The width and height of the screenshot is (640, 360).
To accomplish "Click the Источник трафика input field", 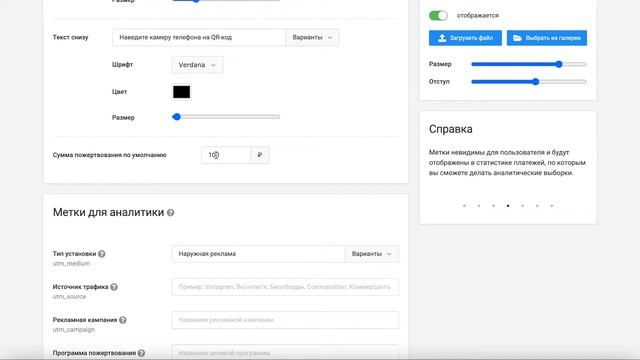I will point(285,287).
